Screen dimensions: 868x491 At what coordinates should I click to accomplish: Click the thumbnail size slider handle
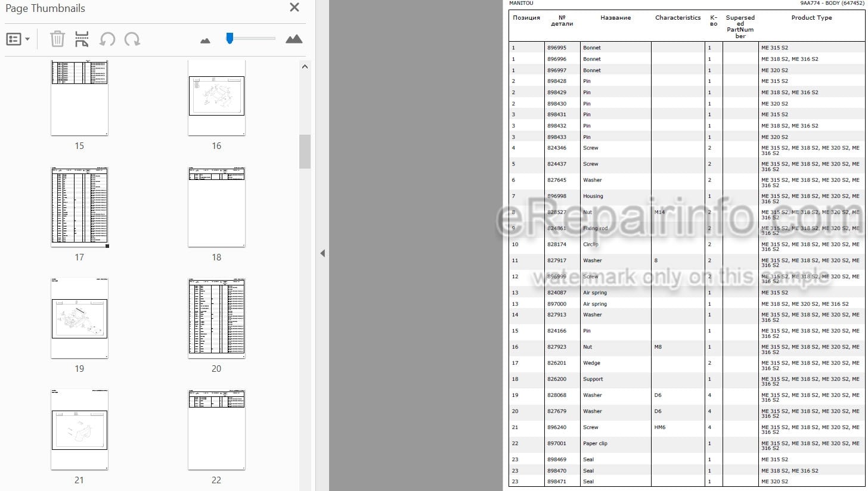(230, 38)
